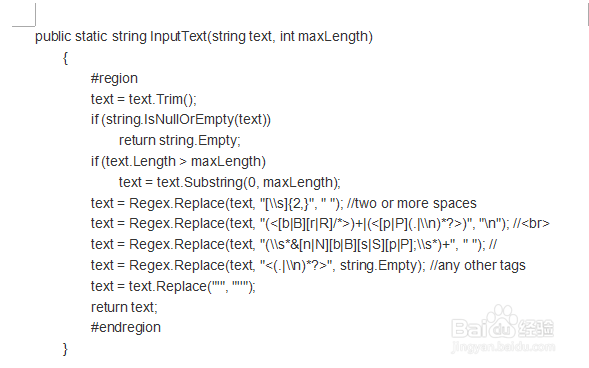Click the text.Trim() statement

point(143,99)
